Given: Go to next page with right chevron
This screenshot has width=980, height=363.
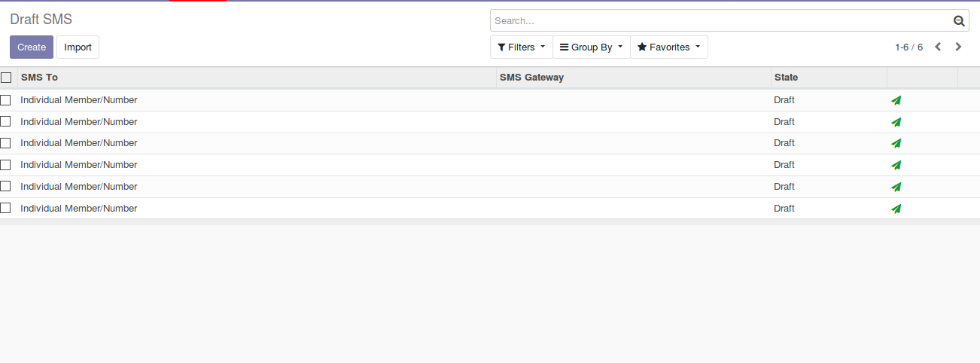Looking at the screenshot, I should click(958, 47).
